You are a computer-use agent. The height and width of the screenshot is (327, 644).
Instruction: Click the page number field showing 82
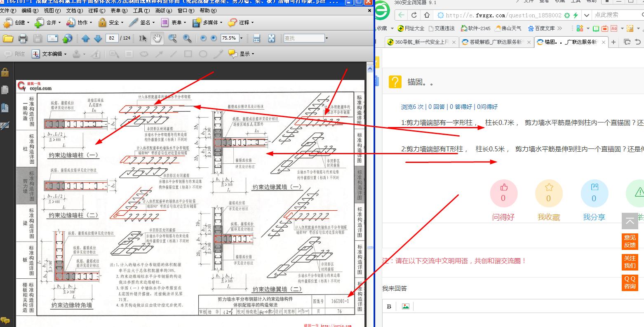click(x=112, y=38)
